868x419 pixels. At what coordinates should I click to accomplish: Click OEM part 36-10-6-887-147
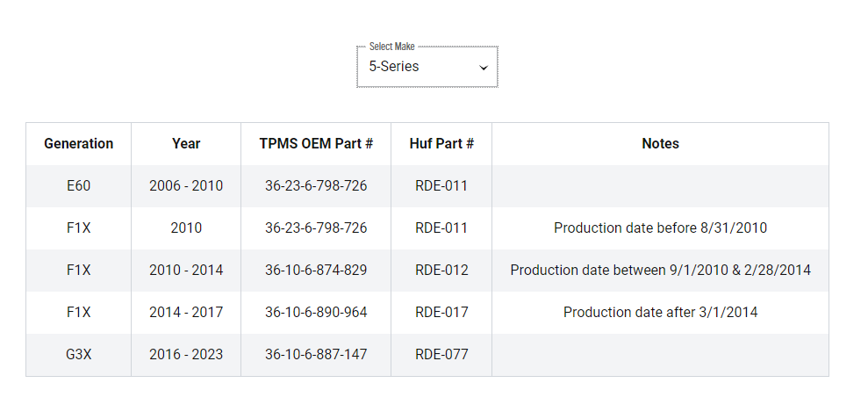316,354
